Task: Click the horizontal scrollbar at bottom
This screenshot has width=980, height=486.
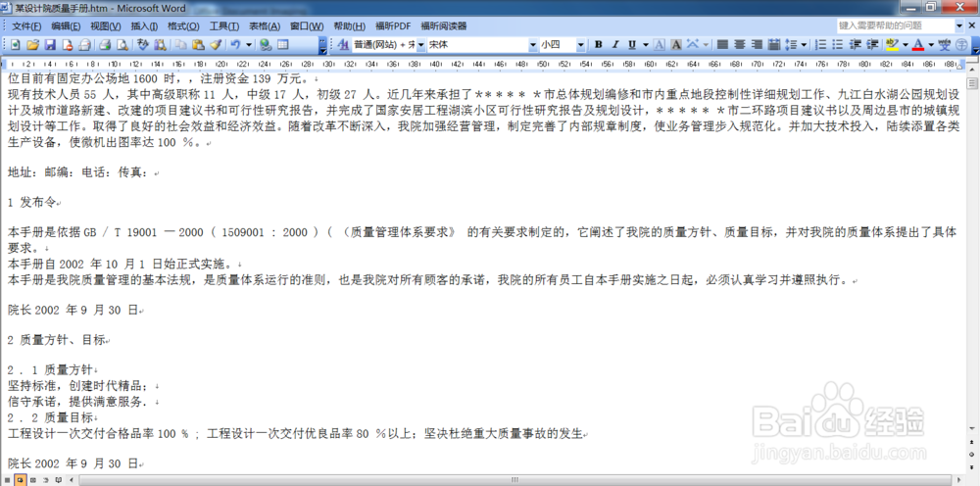Action: 516,480
